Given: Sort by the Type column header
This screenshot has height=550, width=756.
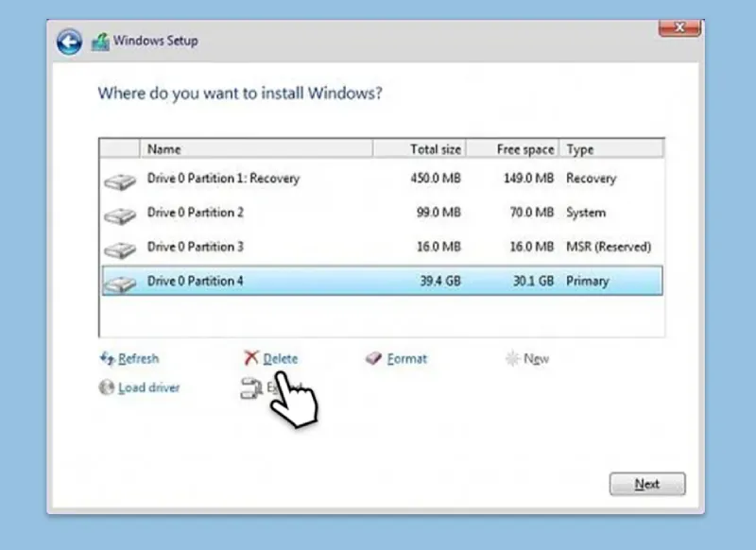Looking at the screenshot, I should (611, 149).
